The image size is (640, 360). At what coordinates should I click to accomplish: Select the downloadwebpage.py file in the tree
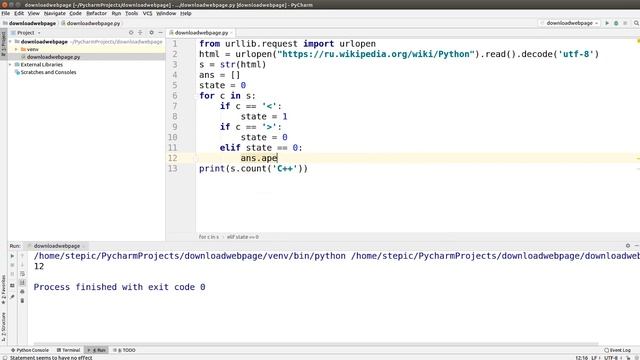[53, 57]
